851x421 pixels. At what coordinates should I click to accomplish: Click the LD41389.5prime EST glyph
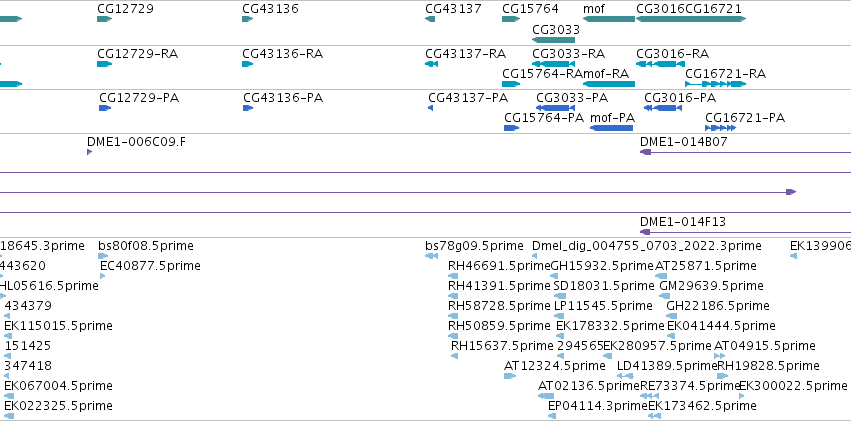625,376
